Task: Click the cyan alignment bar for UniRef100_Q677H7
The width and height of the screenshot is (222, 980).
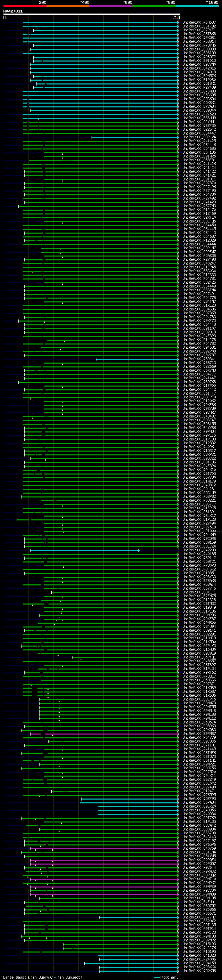Action: point(139,918)
